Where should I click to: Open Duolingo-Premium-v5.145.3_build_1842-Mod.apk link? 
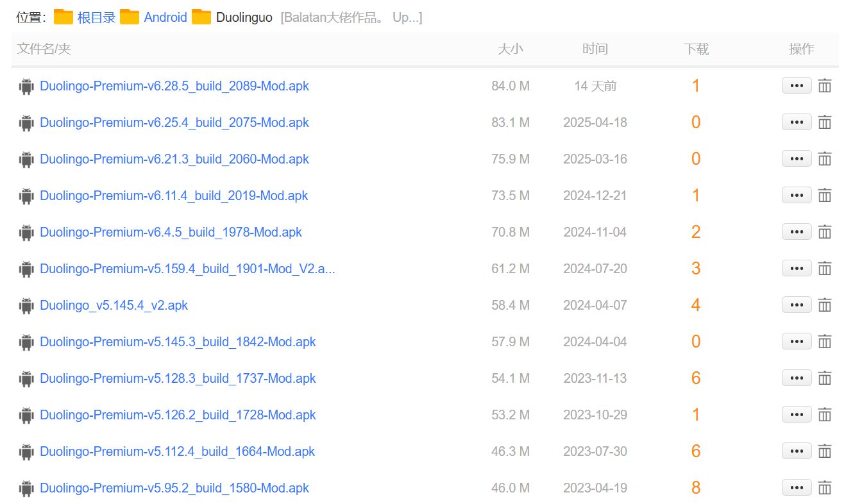[x=178, y=342]
